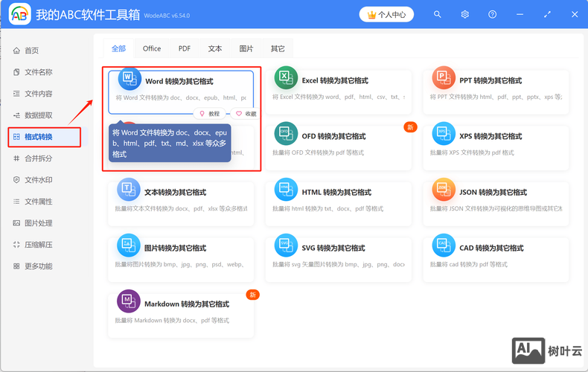Open Excel 转换为其它格式 card title

pyautogui.click(x=335, y=80)
